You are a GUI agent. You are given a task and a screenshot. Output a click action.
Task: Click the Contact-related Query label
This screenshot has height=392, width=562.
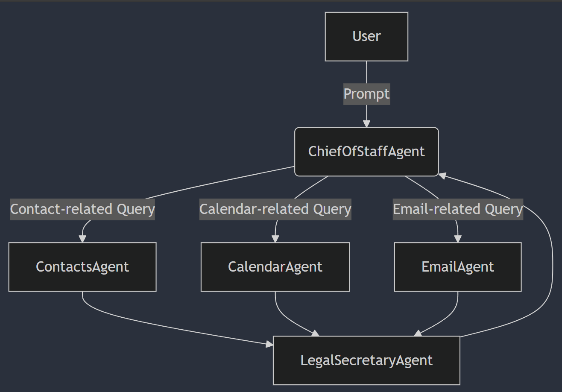click(x=82, y=209)
